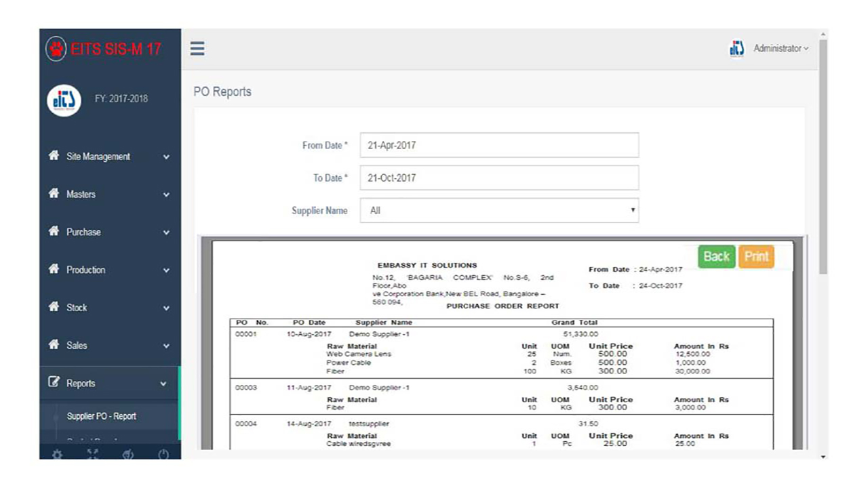Click the To Date field 21-Oct-2017
Viewport: 868px width, 488px height.
point(499,178)
